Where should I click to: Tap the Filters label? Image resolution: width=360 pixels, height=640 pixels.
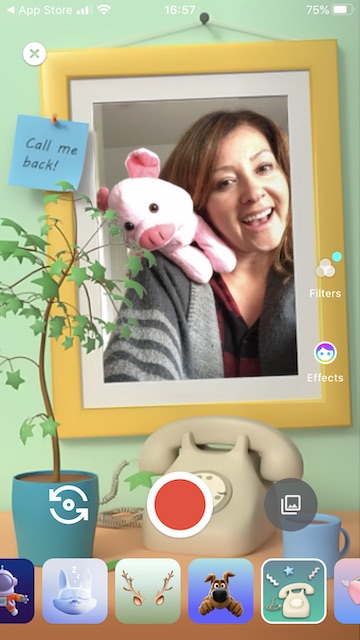pos(325,293)
